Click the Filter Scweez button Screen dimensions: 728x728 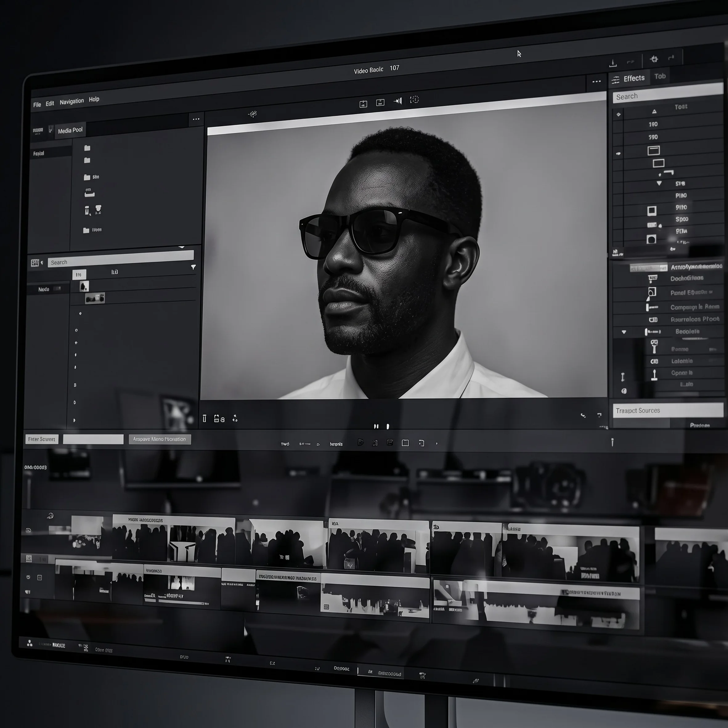pyautogui.click(x=42, y=439)
